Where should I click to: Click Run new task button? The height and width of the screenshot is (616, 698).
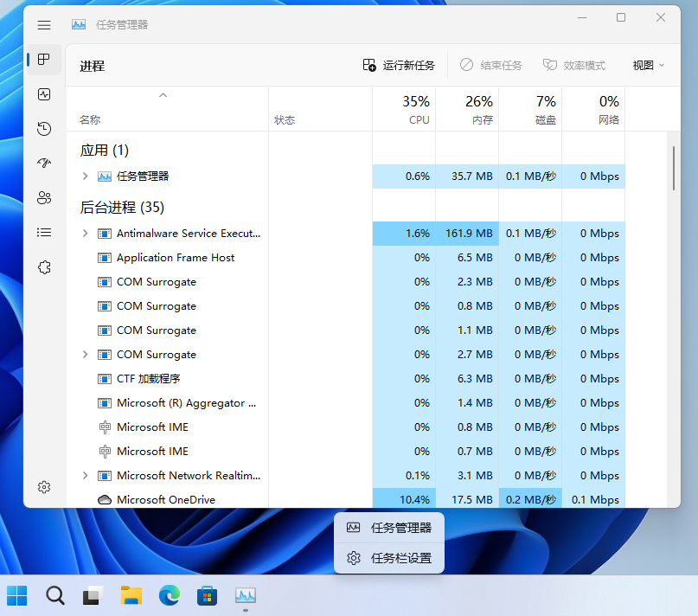click(399, 65)
